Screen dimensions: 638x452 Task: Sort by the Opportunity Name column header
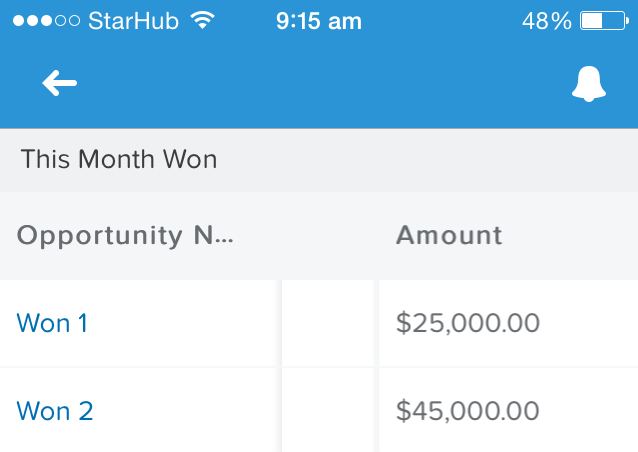(x=125, y=236)
